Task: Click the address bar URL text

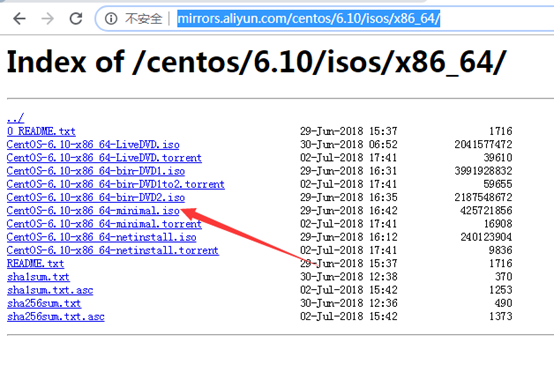Action: coord(308,18)
